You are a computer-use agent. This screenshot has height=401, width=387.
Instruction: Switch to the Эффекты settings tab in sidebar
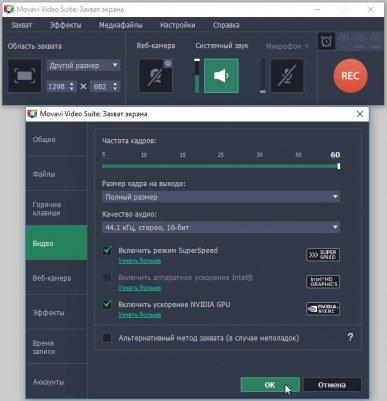coord(56,313)
